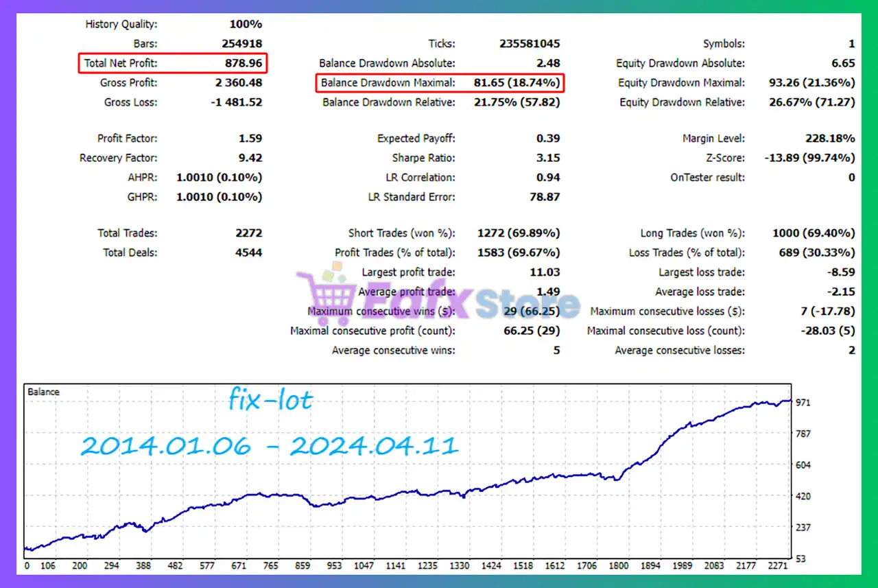This screenshot has height=588, width=878.
Task: Click the History Quality 100% value
Action: [x=246, y=24]
